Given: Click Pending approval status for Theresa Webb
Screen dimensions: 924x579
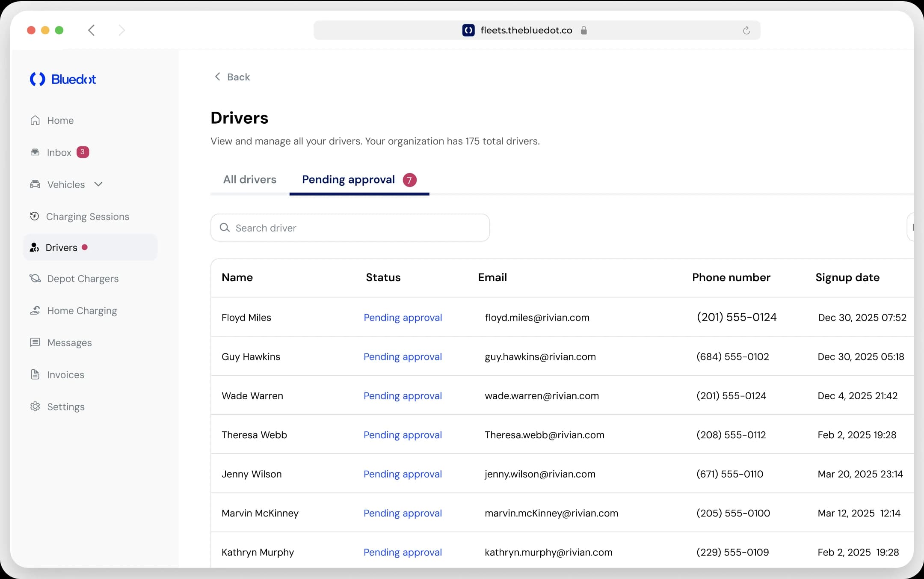Looking at the screenshot, I should (x=403, y=435).
